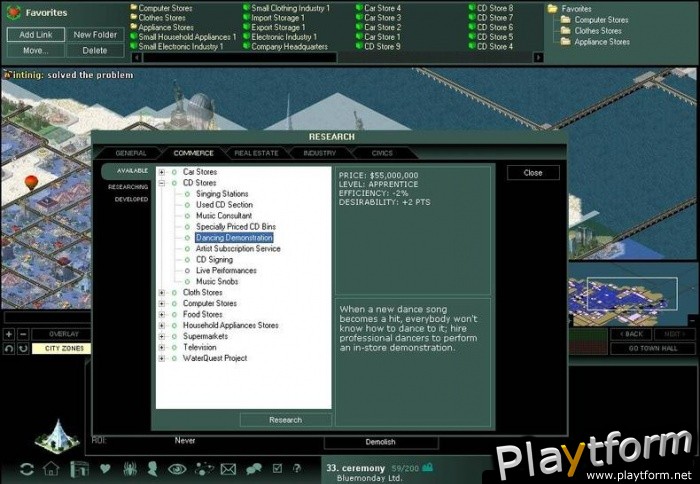
Task: Click the spider icon in the bottom toolbar
Action: coord(129,468)
